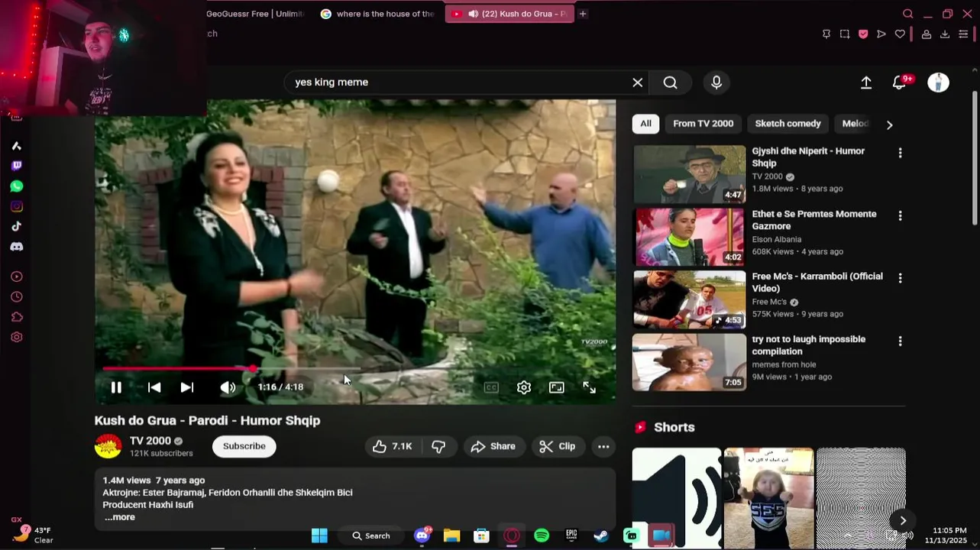
Task: Open Opera easy setup sliders icon
Action: click(964, 34)
